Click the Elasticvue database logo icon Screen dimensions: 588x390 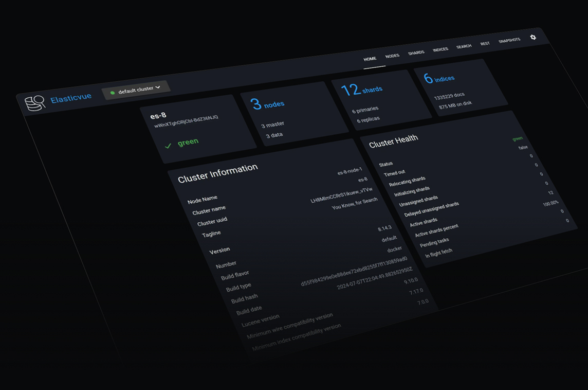[34, 103]
